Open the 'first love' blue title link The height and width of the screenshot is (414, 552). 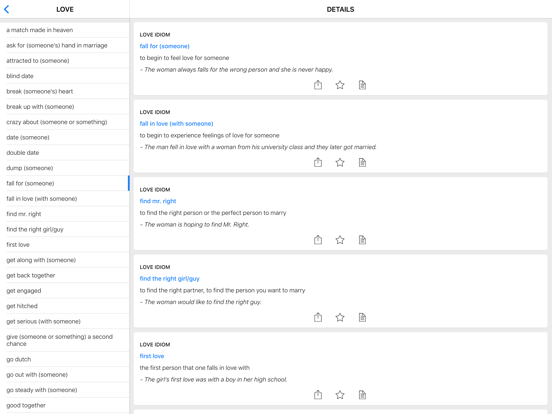[152, 356]
